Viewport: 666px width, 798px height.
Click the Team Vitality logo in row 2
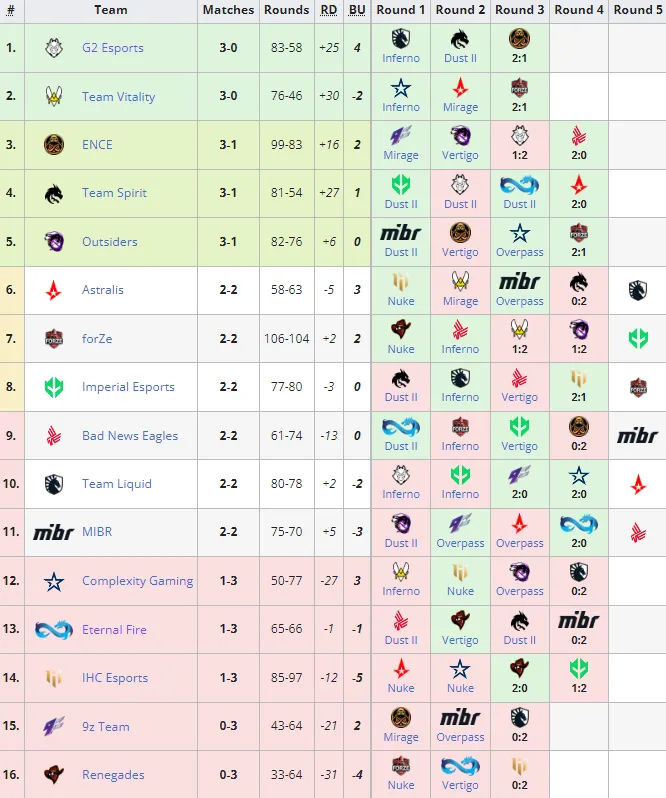click(x=54, y=96)
